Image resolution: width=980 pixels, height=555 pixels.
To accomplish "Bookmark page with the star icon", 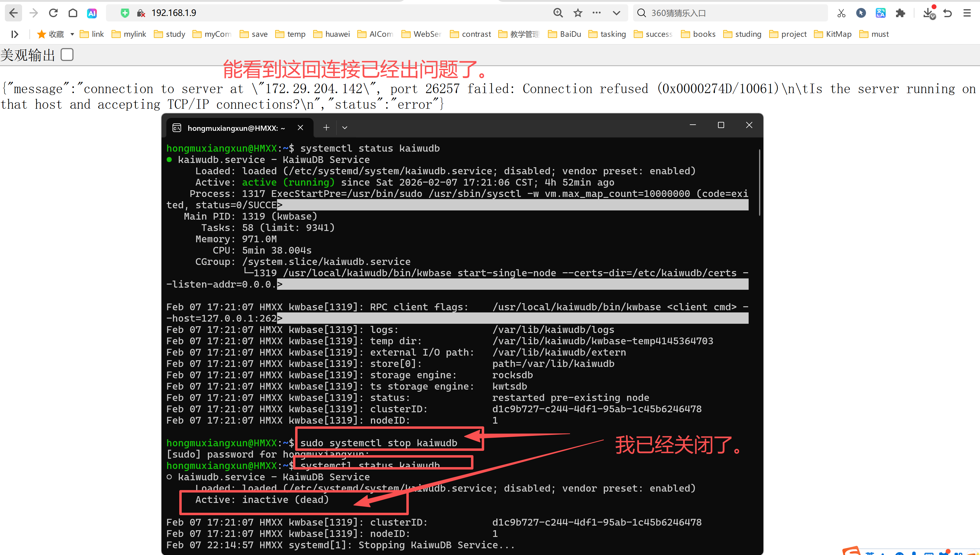I will point(578,13).
